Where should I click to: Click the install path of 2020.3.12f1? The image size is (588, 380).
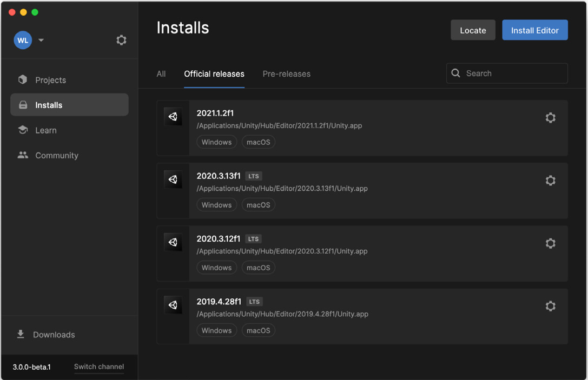point(282,251)
